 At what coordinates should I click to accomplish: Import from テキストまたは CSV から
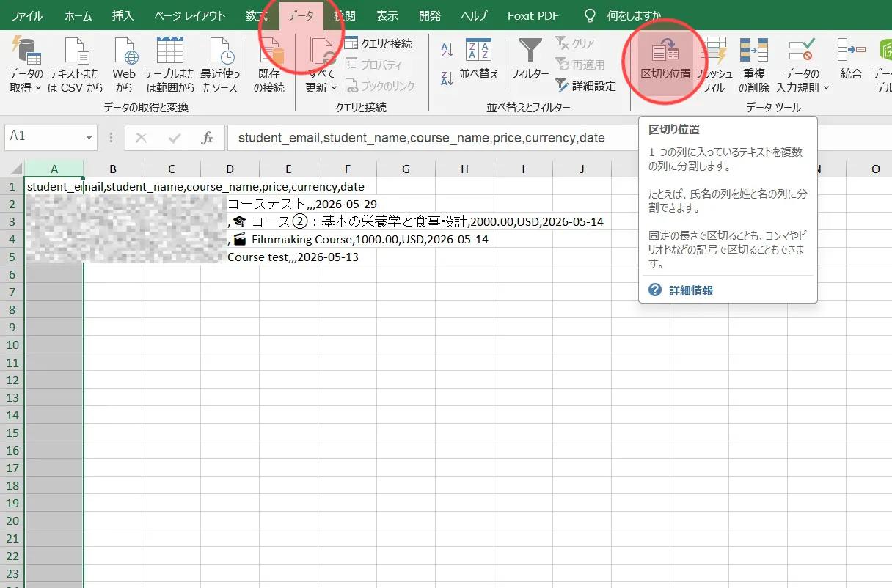76,64
